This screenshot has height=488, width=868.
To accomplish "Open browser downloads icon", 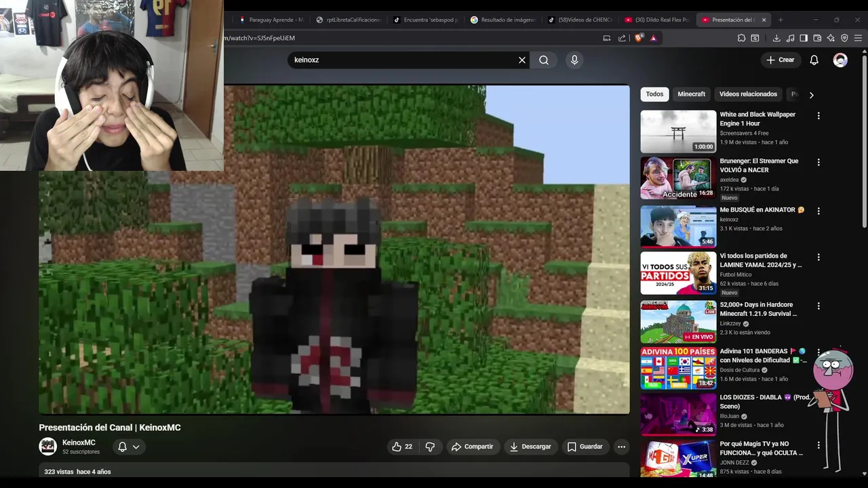I will tap(776, 38).
